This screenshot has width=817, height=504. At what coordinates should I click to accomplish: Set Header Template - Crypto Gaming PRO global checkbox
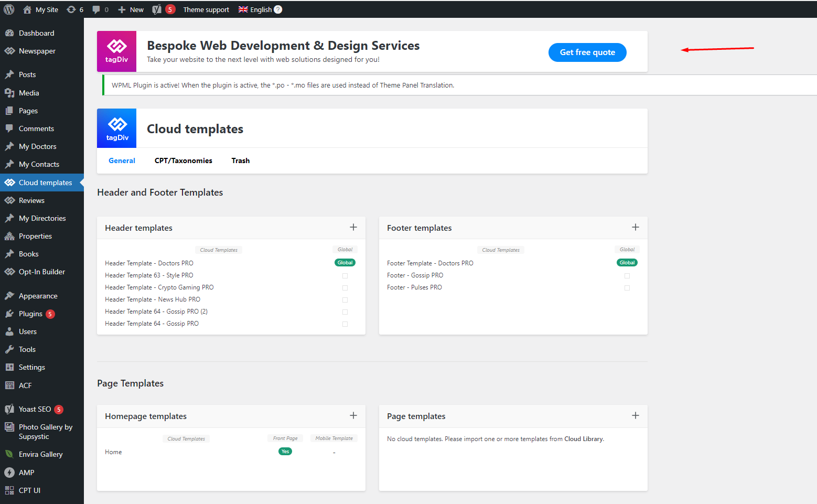[x=345, y=288]
